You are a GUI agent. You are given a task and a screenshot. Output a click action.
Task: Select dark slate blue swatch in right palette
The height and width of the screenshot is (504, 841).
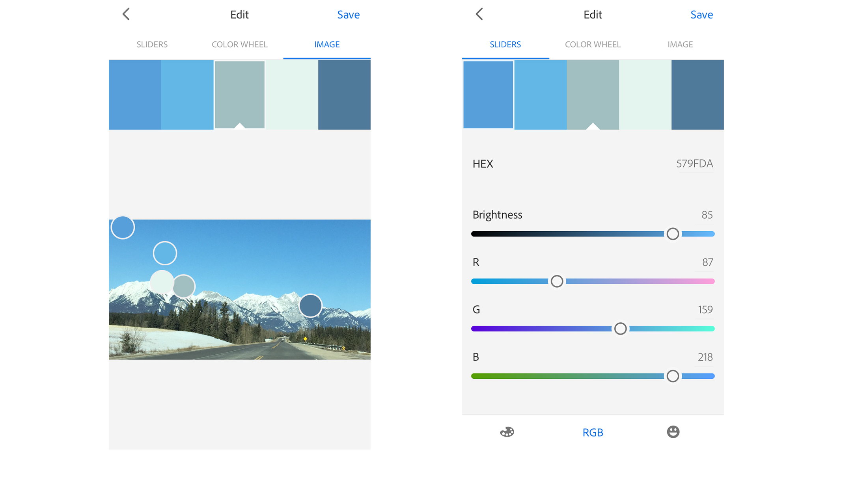pos(697,95)
